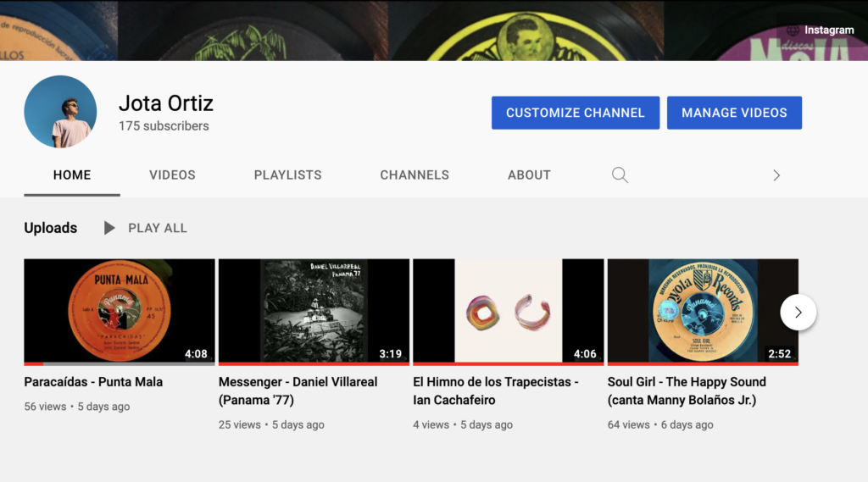Click the Play All triangle icon
The width and height of the screenshot is (868, 482).
click(109, 228)
